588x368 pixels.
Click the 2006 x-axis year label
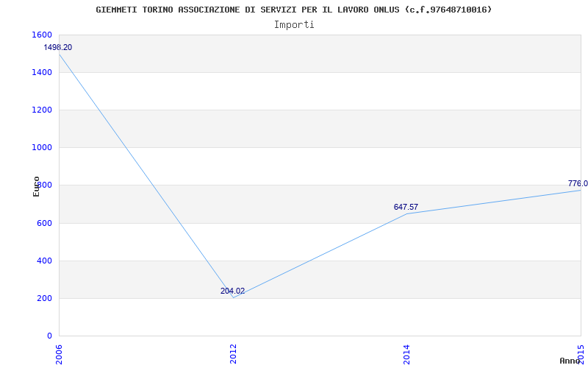click(60, 355)
